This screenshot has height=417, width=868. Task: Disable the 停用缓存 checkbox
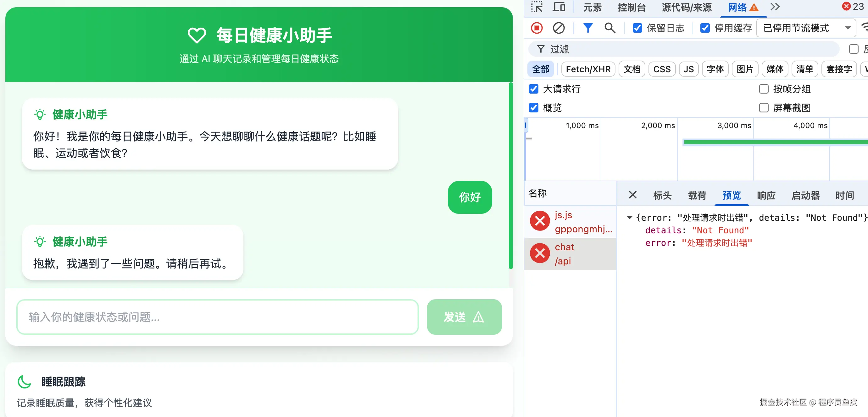click(704, 28)
